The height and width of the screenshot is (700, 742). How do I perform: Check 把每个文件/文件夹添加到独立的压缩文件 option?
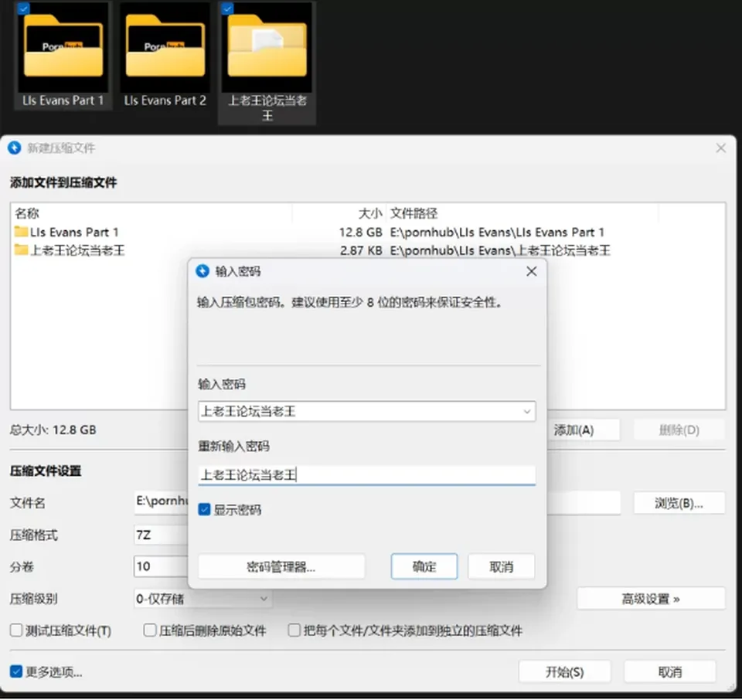point(294,630)
